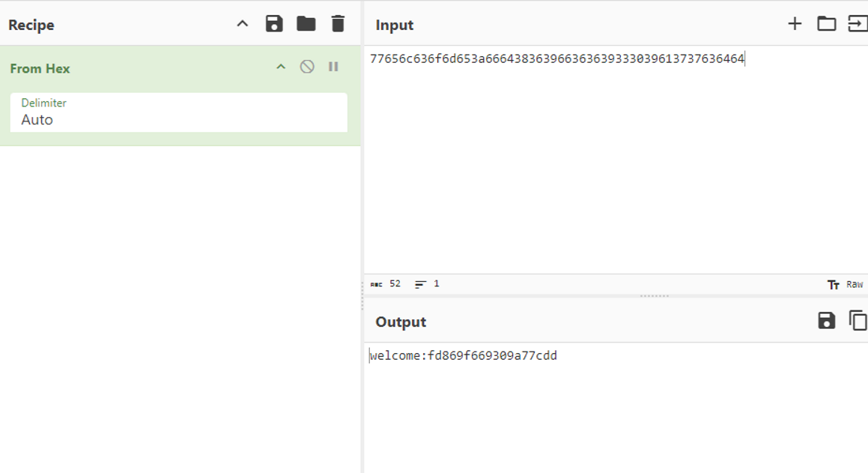Open the Delimiter dropdown set to Auto

point(178,112)
